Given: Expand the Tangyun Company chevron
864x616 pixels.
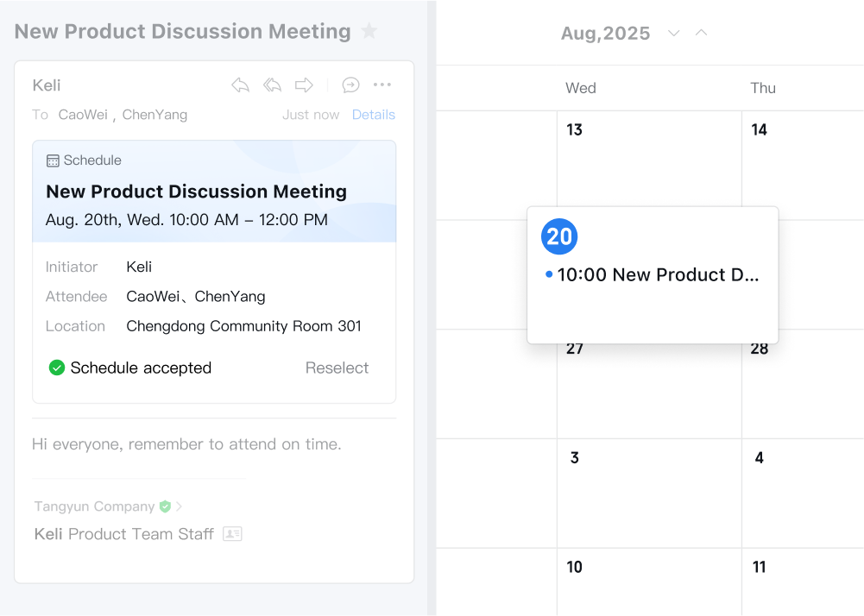Looking at the screenshot, I should point(180,506).
